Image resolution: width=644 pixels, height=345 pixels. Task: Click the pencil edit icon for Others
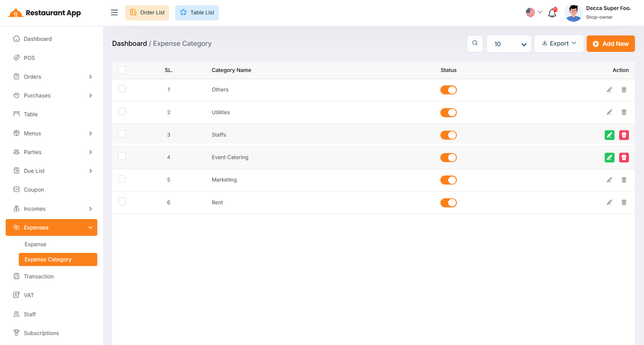point(609,90)
